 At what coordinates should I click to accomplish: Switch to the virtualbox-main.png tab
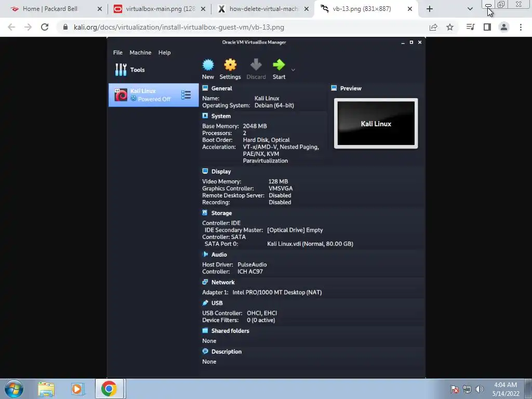pyautogui.click(x=159, y=9)
